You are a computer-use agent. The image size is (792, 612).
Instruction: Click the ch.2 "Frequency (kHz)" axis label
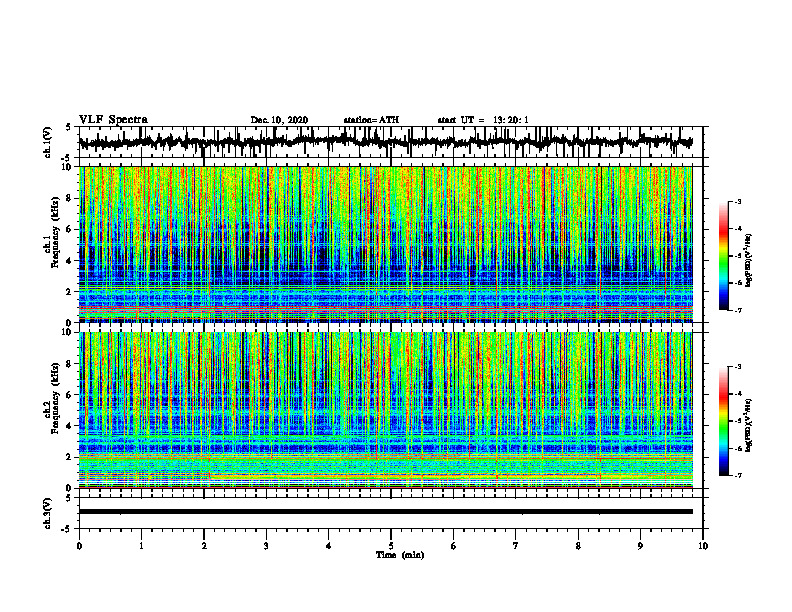[x=55, y=398]
